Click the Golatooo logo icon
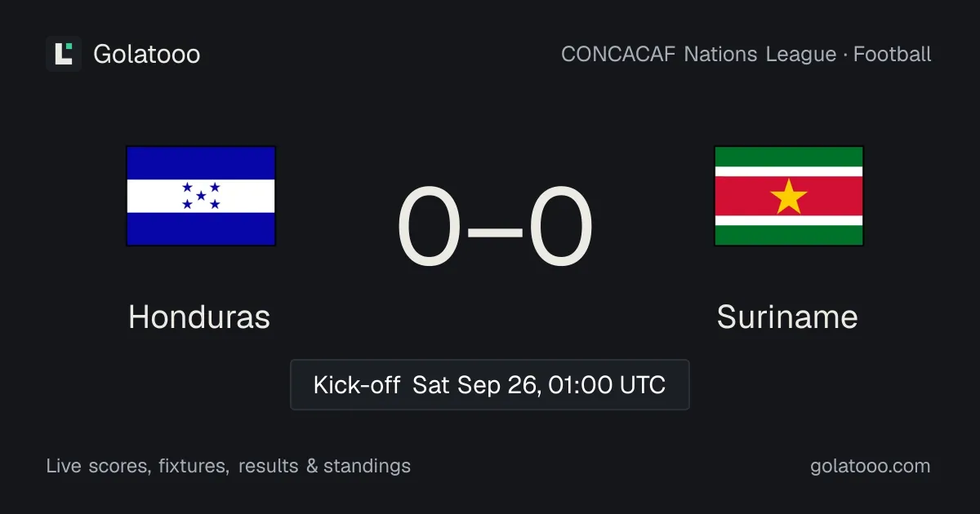980x514 pixels. [x=64, y=54]
